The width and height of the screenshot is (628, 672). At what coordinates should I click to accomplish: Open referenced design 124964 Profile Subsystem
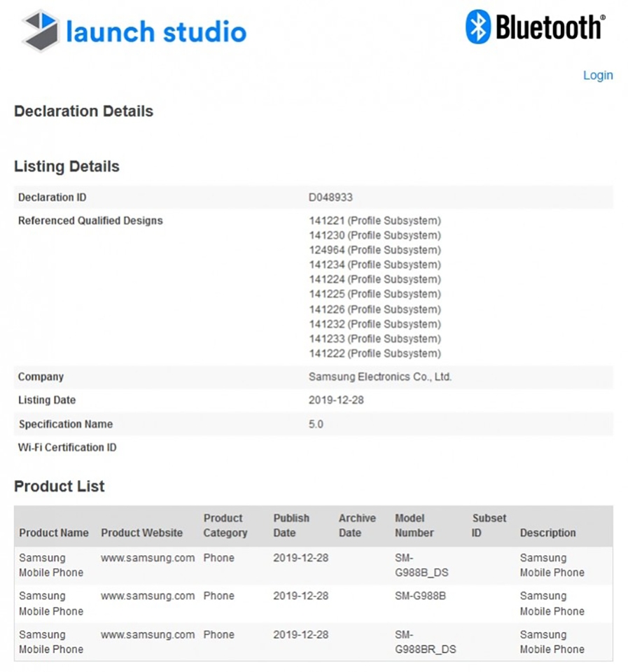pyautogui.click(x=375, y=250)
